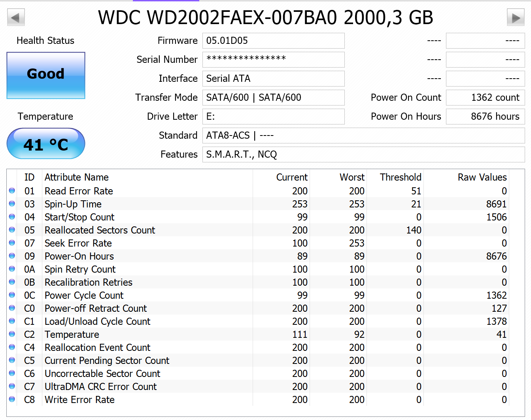Viewport: 531px width, 420px height.
Task: Click the 41 °C temperature indicator
Action: (46, 143)
